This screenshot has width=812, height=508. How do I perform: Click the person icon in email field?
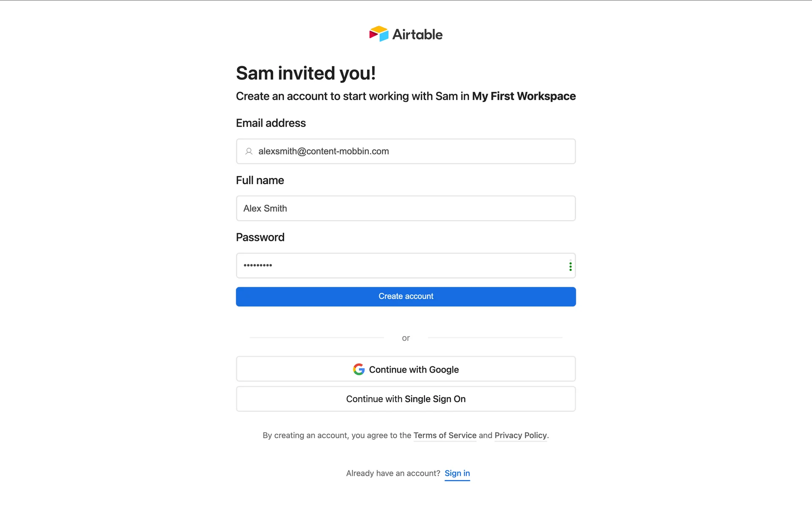pyautogui.click(x=249, y=151)
